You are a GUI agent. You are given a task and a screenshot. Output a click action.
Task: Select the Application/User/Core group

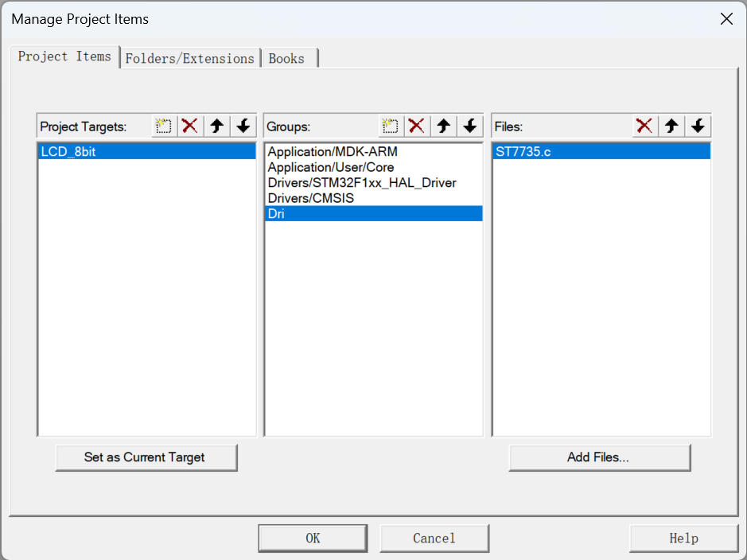[x=374, y=167]
